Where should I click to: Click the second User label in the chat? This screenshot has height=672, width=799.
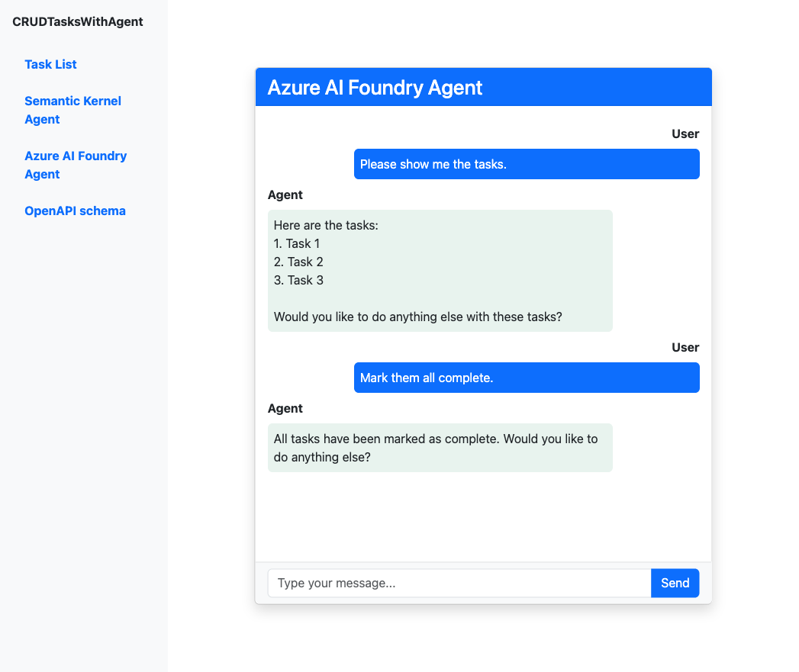tap(685, 347)
